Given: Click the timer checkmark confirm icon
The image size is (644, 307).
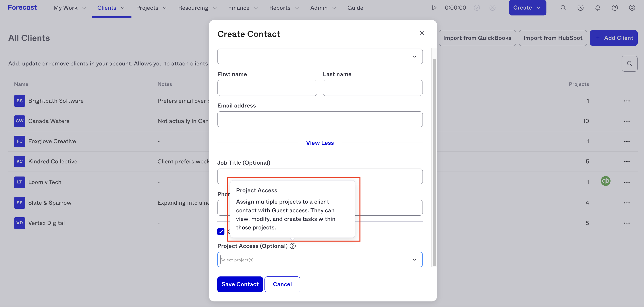Looking at the screenshot, I should pos(477,8).
